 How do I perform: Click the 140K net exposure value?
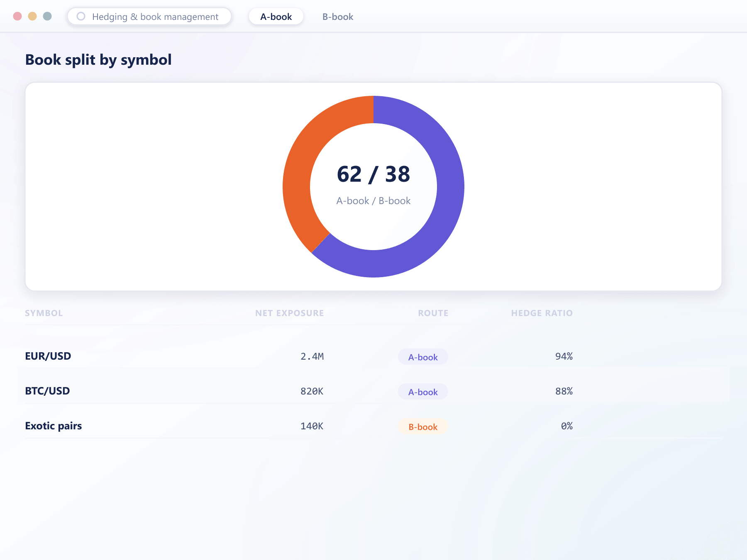[x=312, y=426]
